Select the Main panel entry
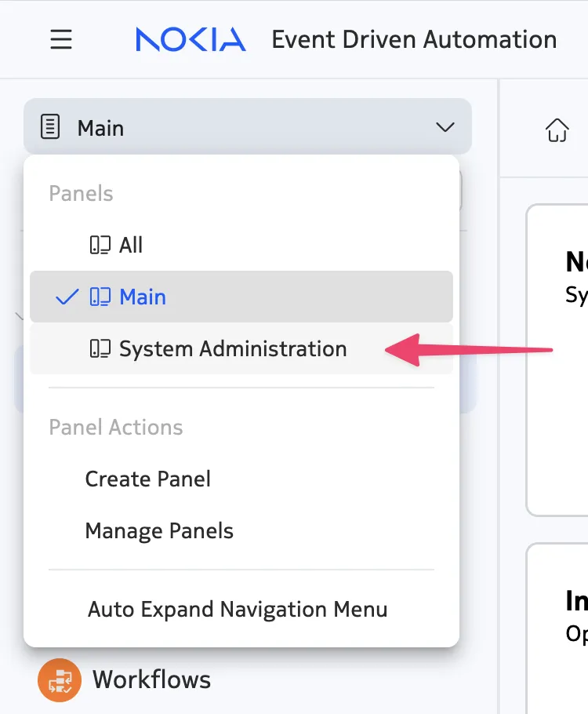This screenshot has width=588, height=714. [241, 297]
